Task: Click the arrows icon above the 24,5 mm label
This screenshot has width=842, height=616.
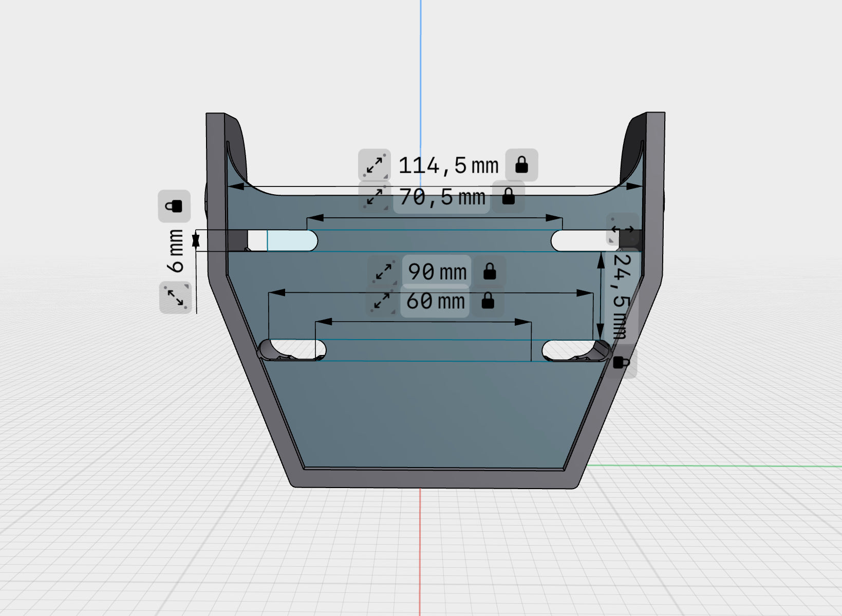Action: click(623, 229)
